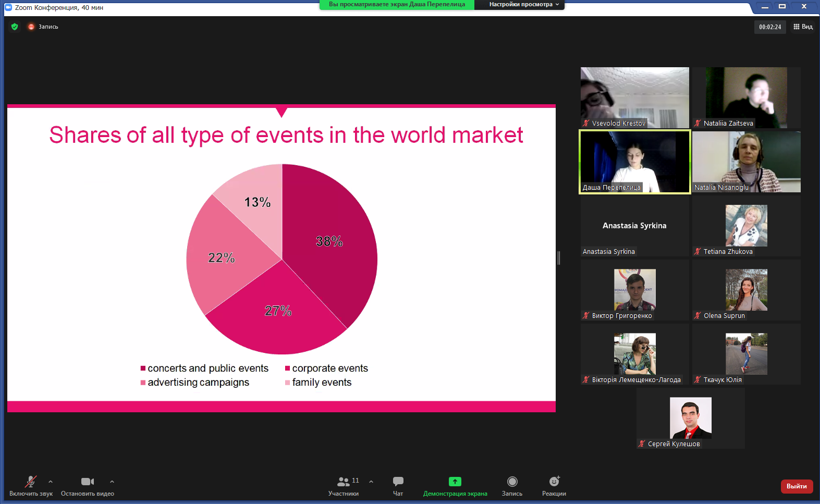Image resolution: width=820 pixels, height=504 pixels.
Task: Click the family events legend swatch
Action: point(287,383)
